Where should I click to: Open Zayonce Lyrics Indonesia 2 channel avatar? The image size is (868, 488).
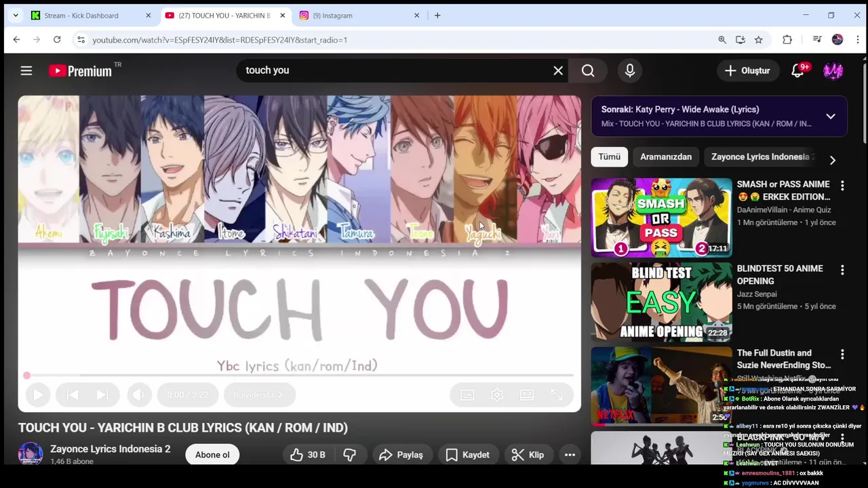(31, 454)
